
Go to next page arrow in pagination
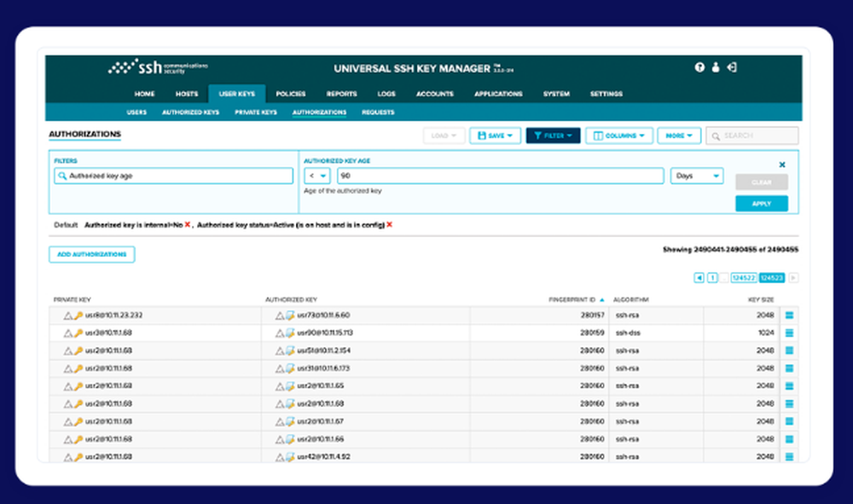(x=793, y=278)
